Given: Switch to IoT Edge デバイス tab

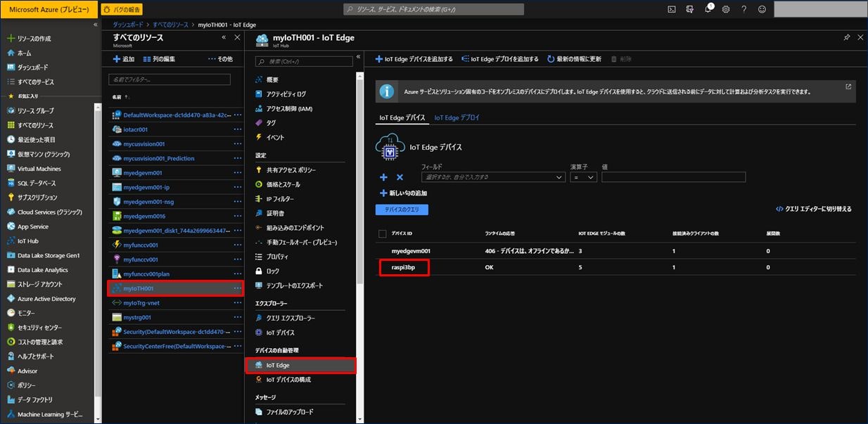Looking at the screenshot, I should [x=402, y=118].
